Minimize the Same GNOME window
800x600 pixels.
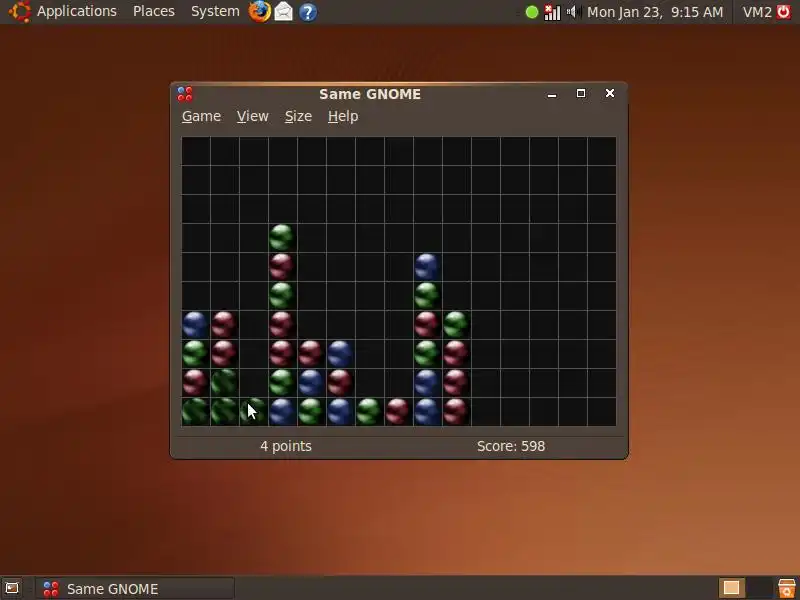(x=552, y=94)
